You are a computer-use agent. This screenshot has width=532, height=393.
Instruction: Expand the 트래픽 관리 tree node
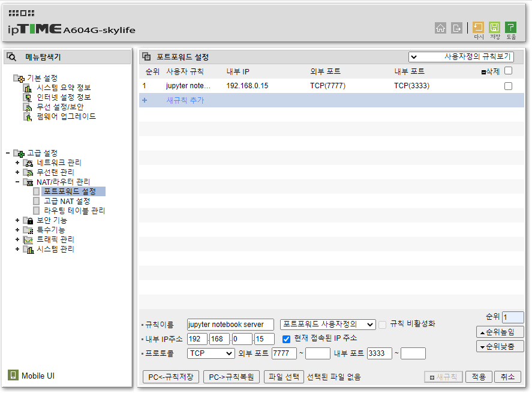pos(17,239)
